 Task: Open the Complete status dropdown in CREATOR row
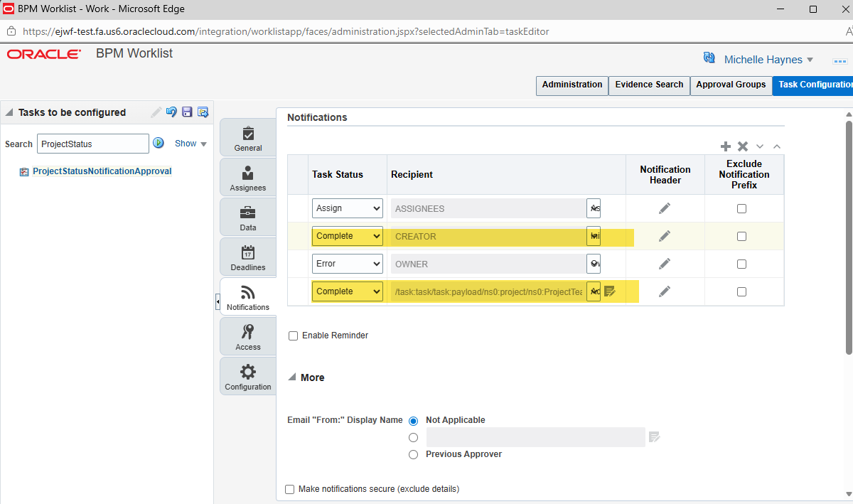[x=348, y=236]
